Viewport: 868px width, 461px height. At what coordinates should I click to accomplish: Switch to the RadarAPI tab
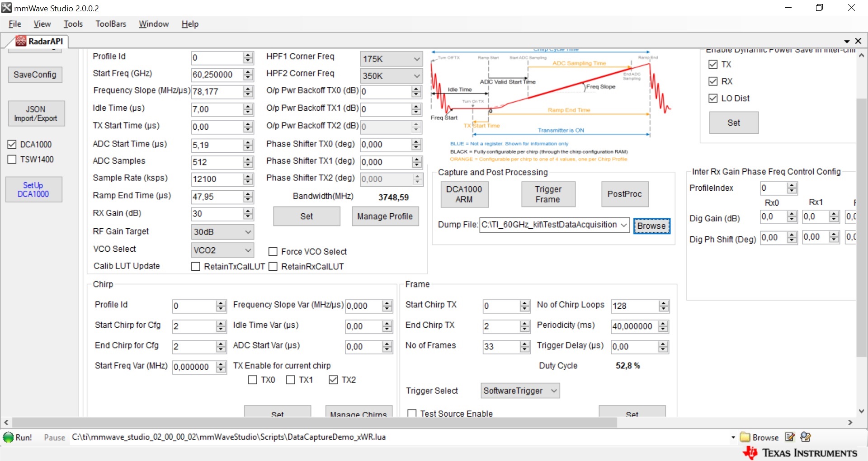(x=40, y=41)
